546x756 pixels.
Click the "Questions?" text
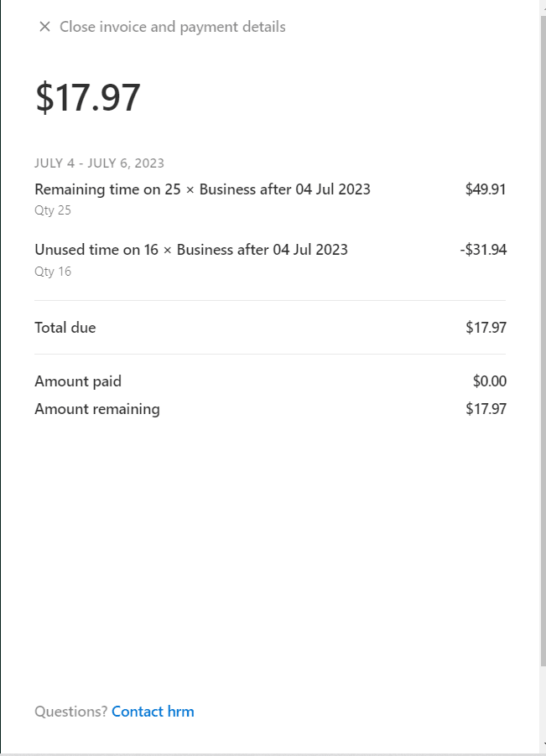coord(70,712)
